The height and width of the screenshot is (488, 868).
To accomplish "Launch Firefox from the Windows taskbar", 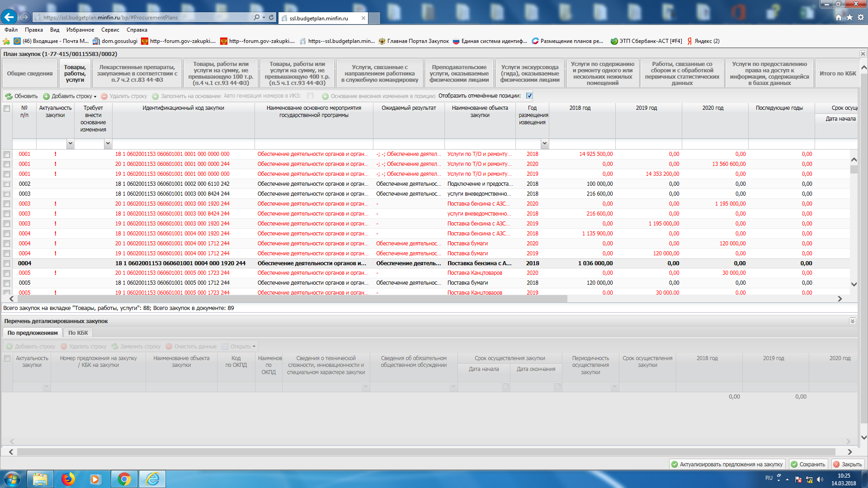I will [68, 479].
